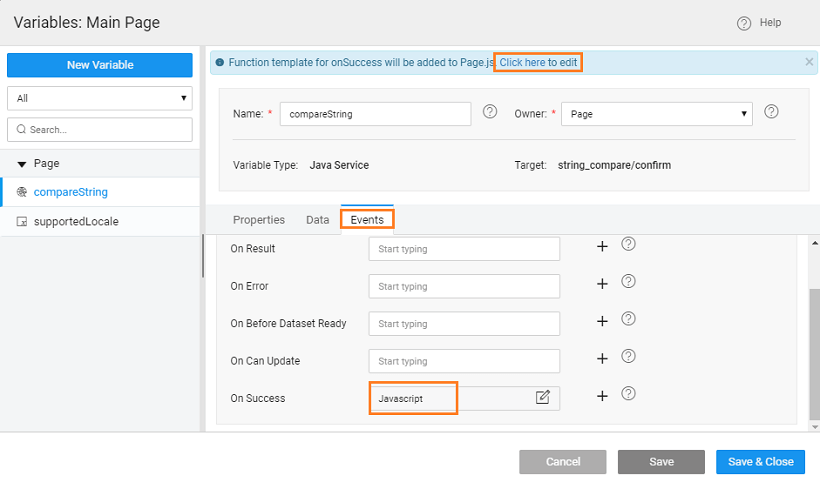This screenshot has height=489, width=820.
Task: Click the New Variable button
Action: [x=100, y=65]
